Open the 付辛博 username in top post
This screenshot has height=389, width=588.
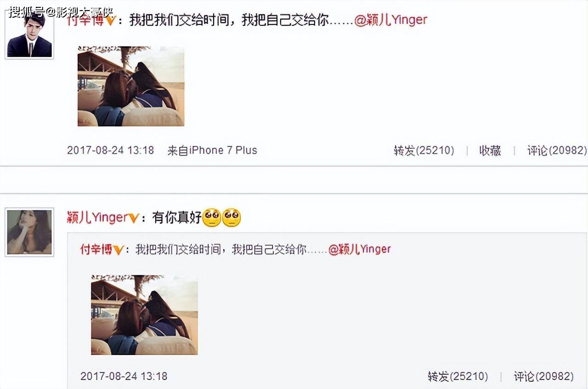coord(86,21)
